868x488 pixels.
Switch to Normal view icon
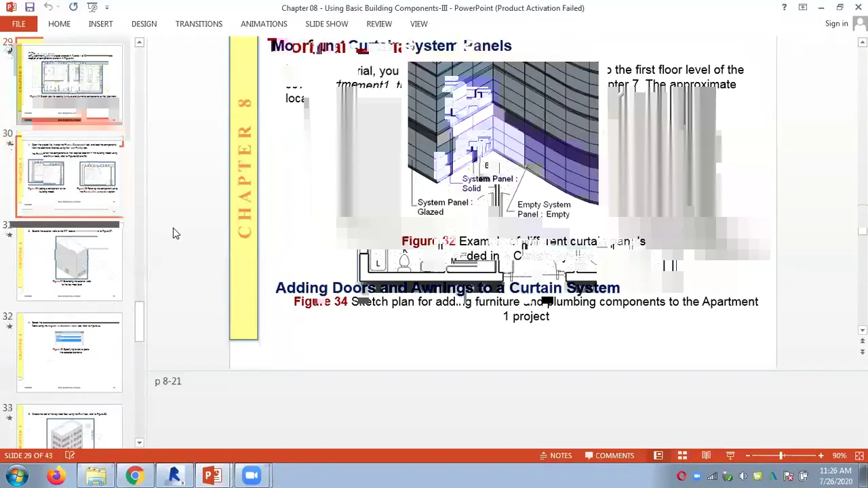(x=658, y=455)
